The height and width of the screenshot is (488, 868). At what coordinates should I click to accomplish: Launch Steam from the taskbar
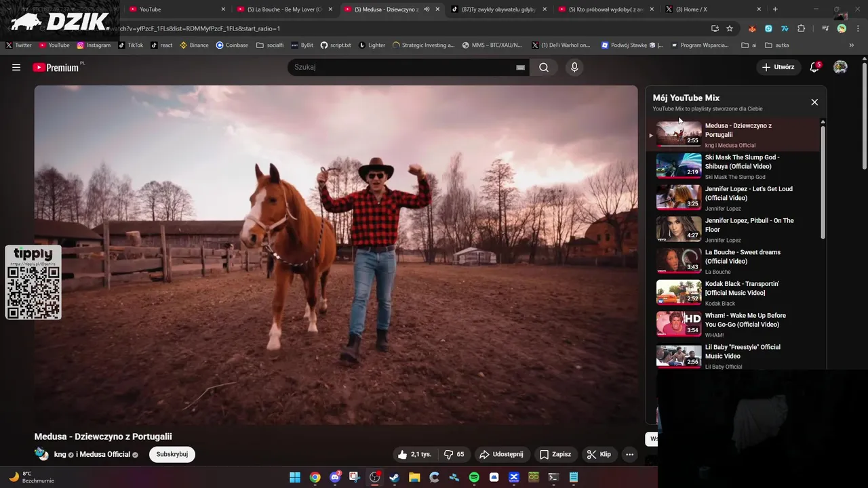(394, 477)
